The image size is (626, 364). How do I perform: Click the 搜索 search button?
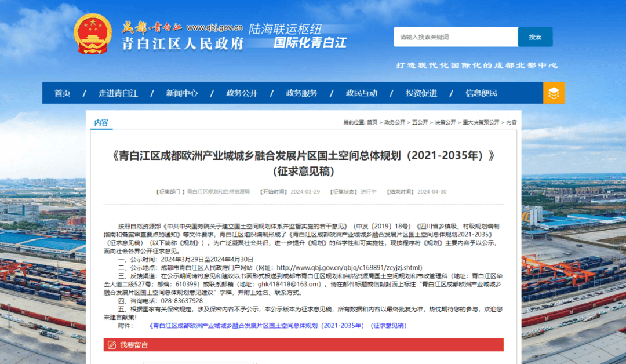pyautogui.click(x=534, y=37)
